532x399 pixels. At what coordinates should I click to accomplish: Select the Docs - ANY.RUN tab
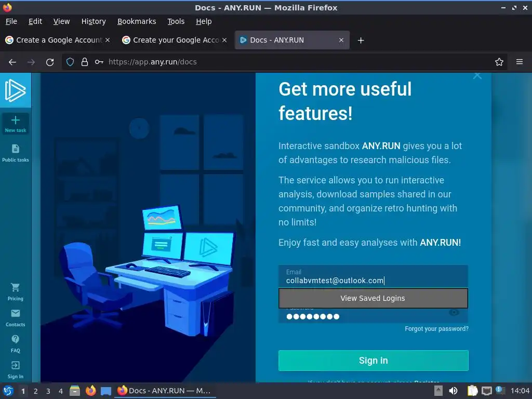(292, 40)
